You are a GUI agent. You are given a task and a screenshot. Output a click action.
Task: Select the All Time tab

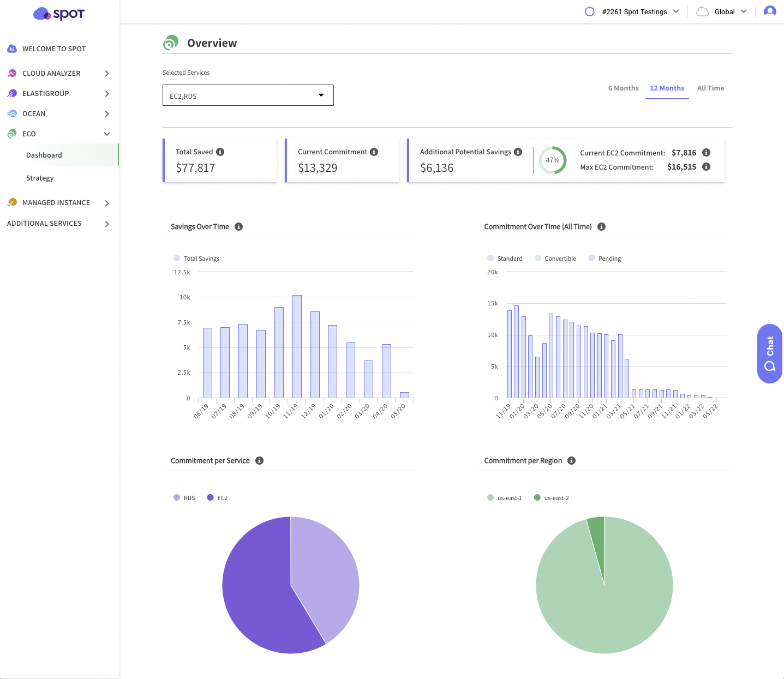coord(710,88)
